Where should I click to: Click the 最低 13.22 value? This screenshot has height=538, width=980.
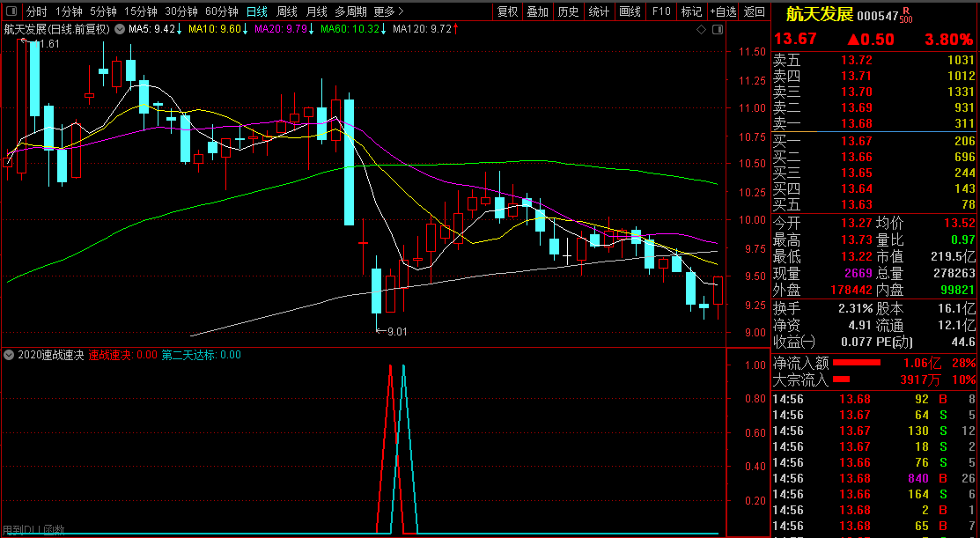point(856,257)
